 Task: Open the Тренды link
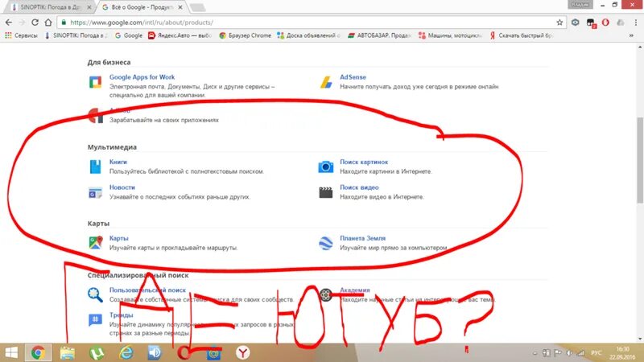[122, 315]
